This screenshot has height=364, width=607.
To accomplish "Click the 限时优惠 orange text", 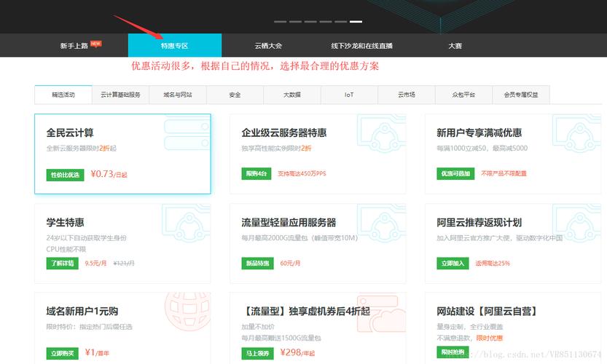I will pos(490,338).
